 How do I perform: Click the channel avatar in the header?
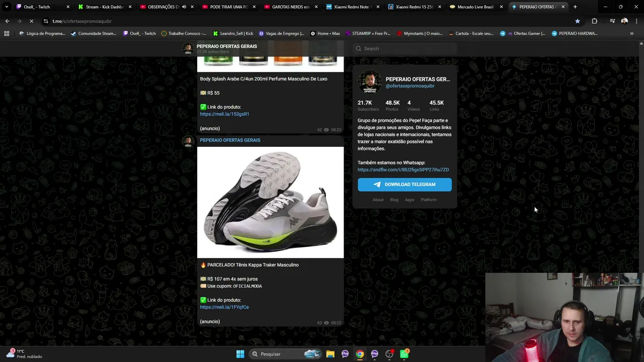pos(188,49)
